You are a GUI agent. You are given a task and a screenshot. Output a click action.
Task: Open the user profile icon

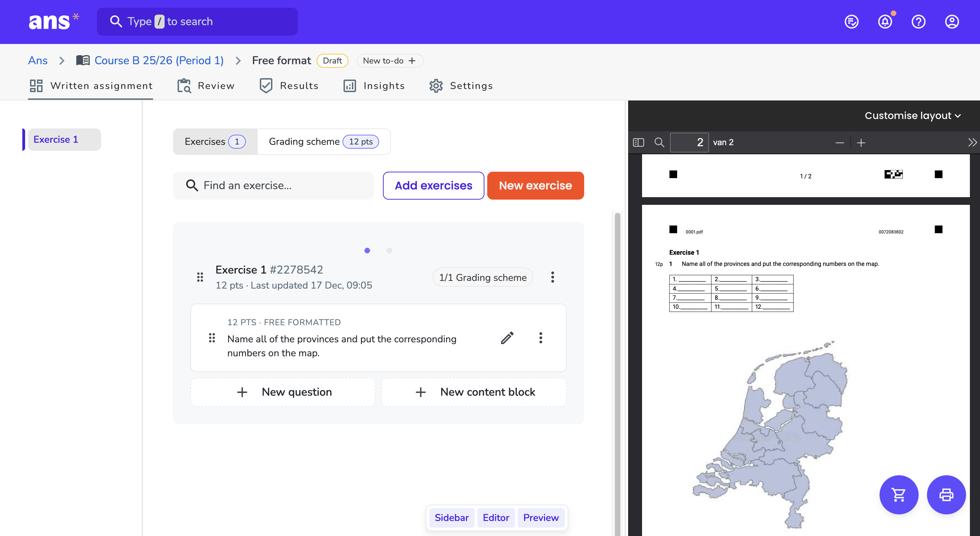coord(952,22)
